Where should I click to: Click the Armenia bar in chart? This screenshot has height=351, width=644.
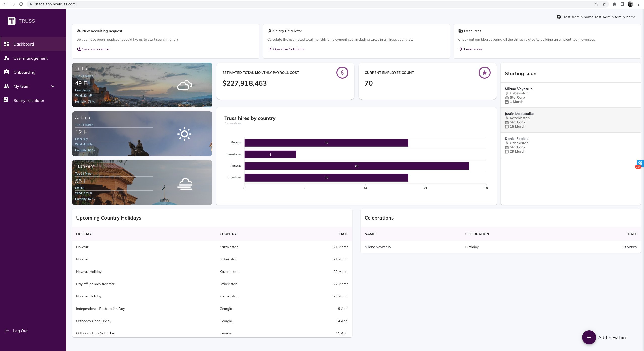[356, 166]
